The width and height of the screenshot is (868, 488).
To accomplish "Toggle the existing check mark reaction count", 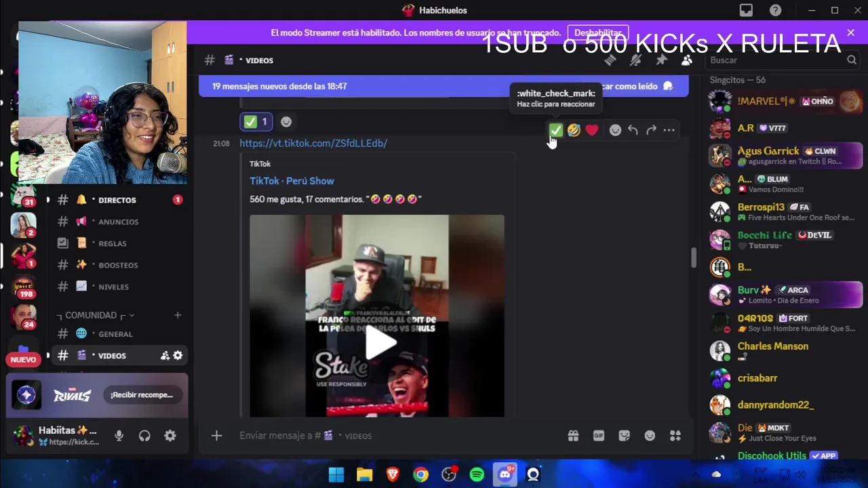I will pyautogui.click(x=256, y=122).
